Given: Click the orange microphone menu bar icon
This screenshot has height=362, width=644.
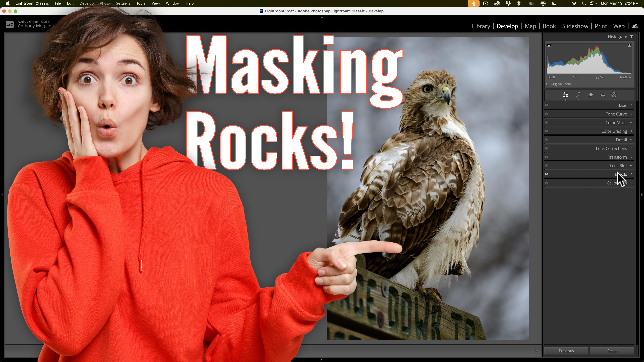Looking at the screenshot, I should pos(474,3).
